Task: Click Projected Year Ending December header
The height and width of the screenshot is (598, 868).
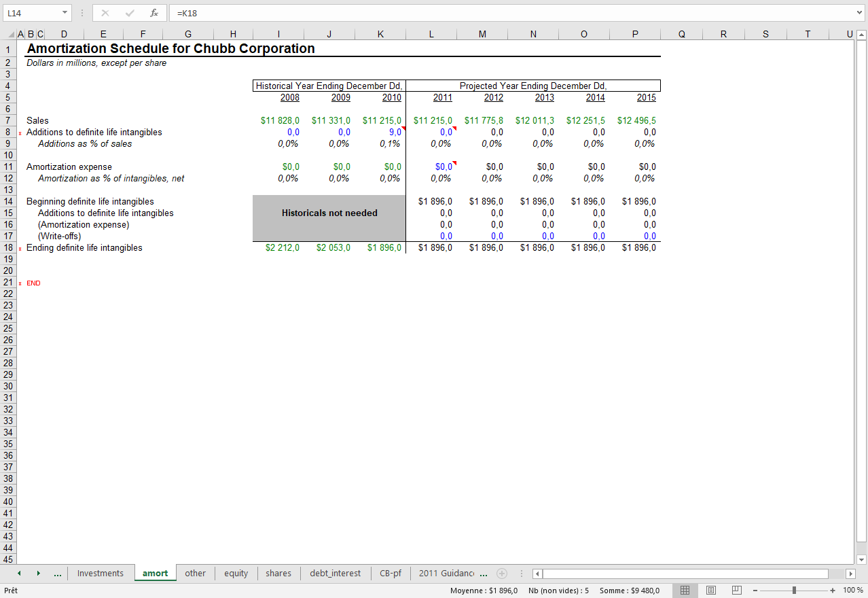Action: (x=533, y=86)
